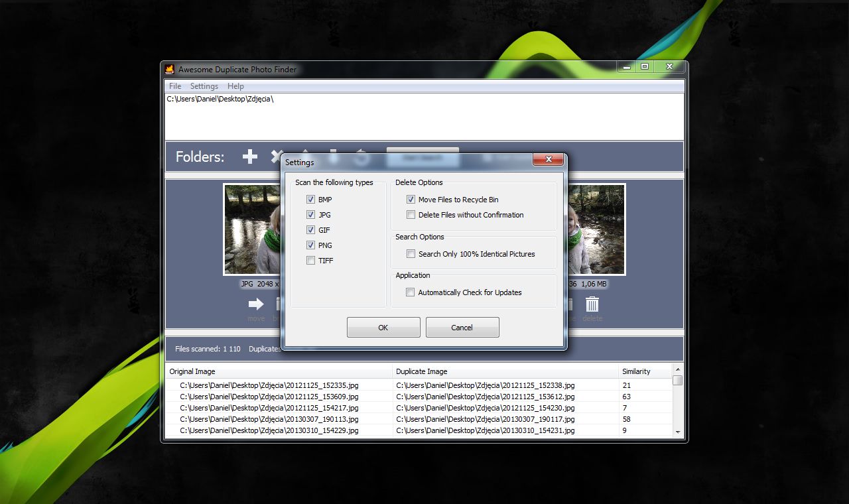Maximize the Awesome Duplicate Photo Finder window
This screenshot has height=504, width=849.
[x=644, y=66]
